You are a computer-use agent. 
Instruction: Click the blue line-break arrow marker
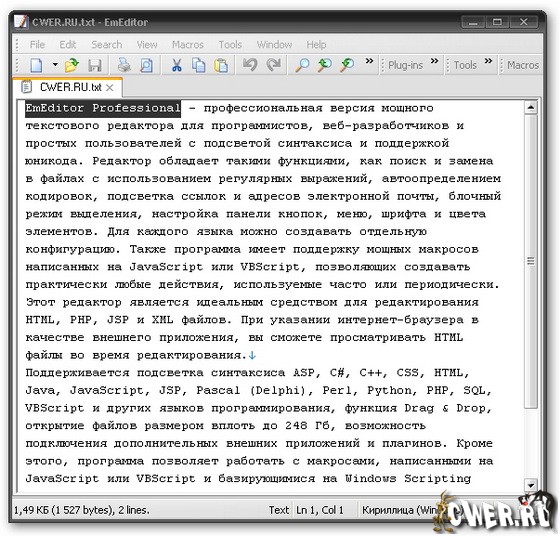[x=252, y=355]
